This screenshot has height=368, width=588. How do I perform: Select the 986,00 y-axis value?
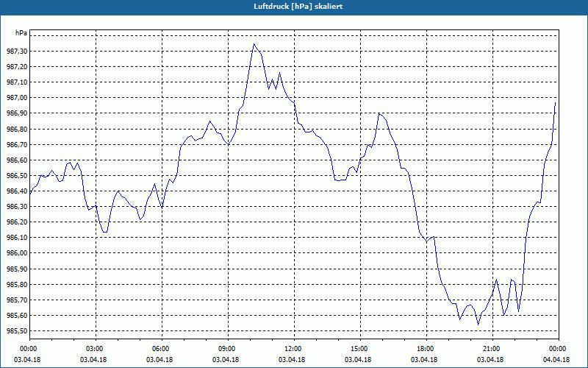17,253
